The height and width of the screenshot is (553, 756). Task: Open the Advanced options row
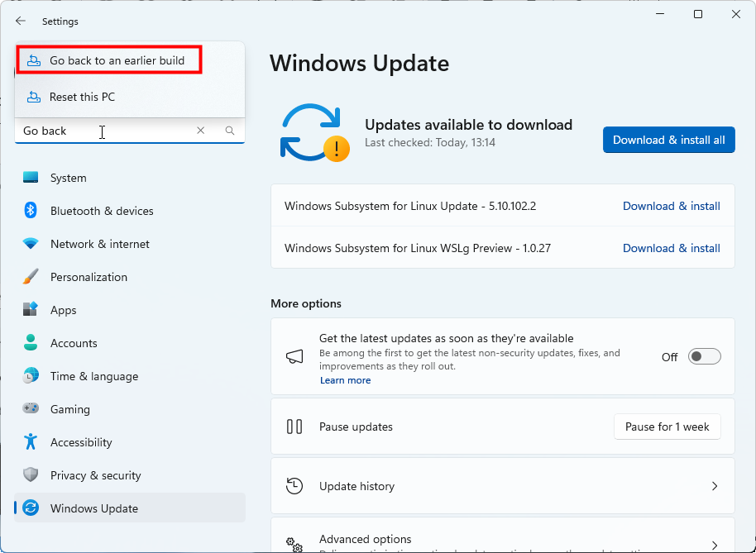pos(502,535)
